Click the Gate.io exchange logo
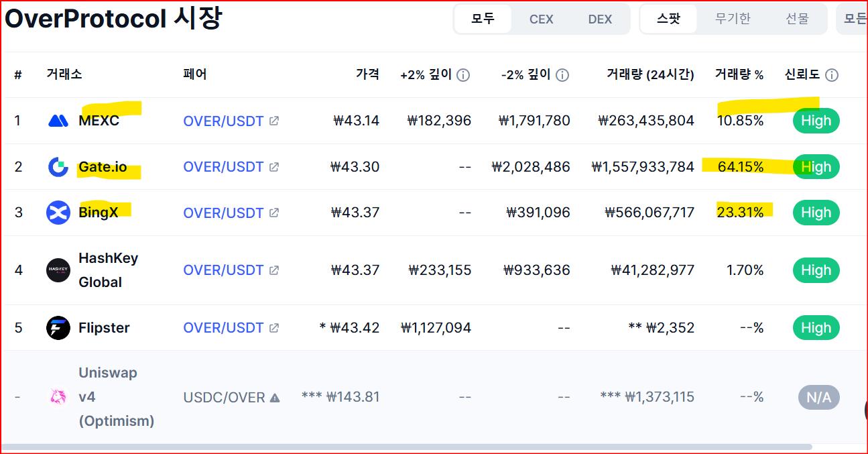This screenshot has height=454, width=868. [58, 167]
